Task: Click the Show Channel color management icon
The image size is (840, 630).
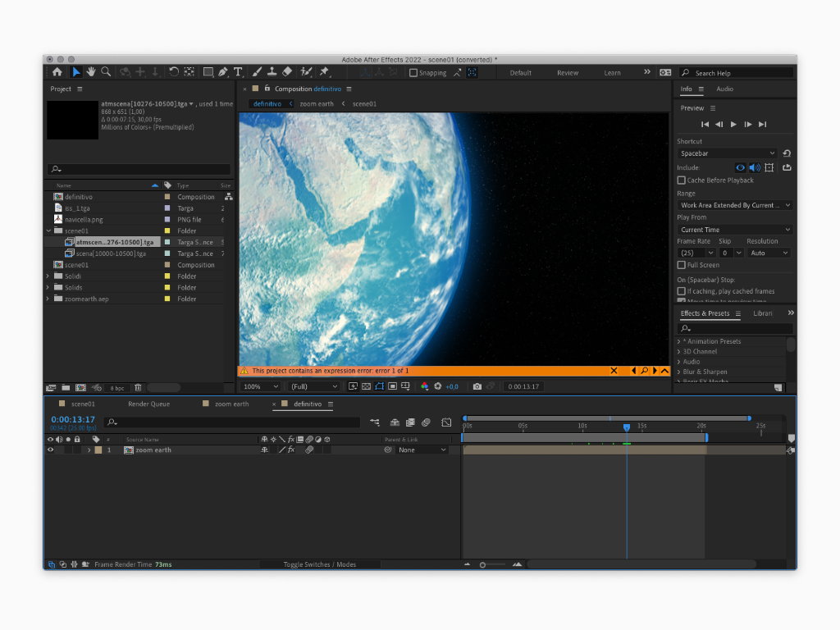Action: point(425,386)
